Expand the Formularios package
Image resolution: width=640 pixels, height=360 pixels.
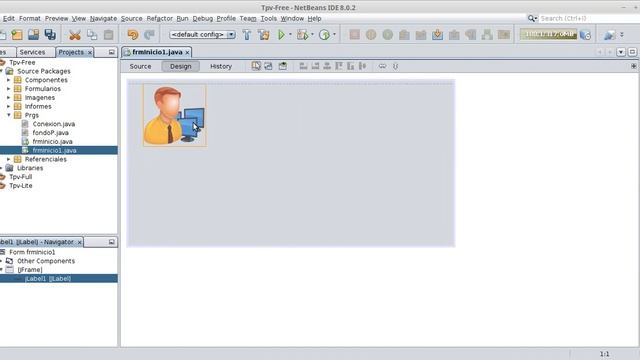click(x=9, y=89)
